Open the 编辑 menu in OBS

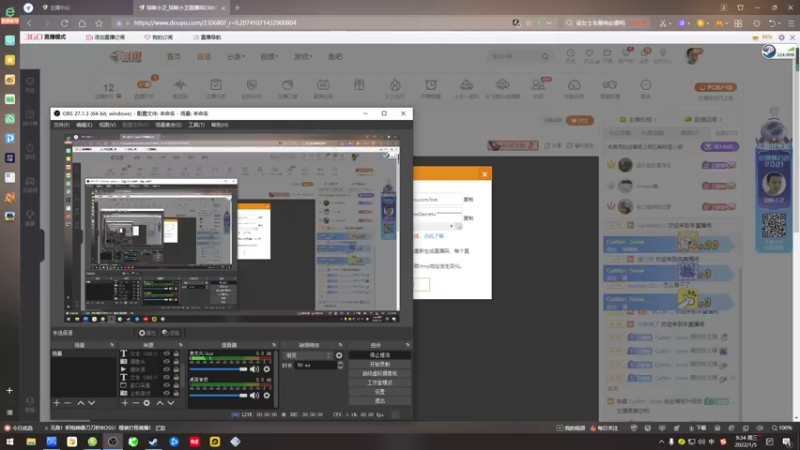[84, 124]
